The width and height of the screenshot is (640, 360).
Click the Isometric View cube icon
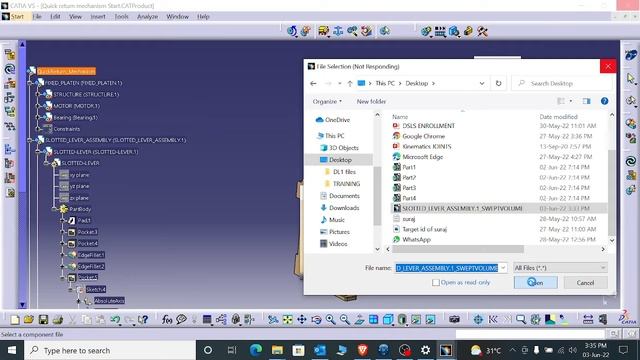[388, 320]
